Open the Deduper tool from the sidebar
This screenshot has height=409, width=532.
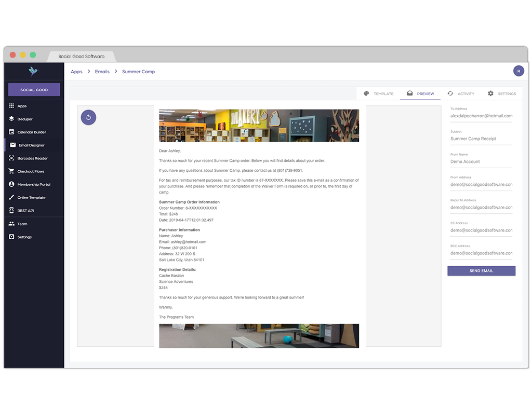click(24, 119)
